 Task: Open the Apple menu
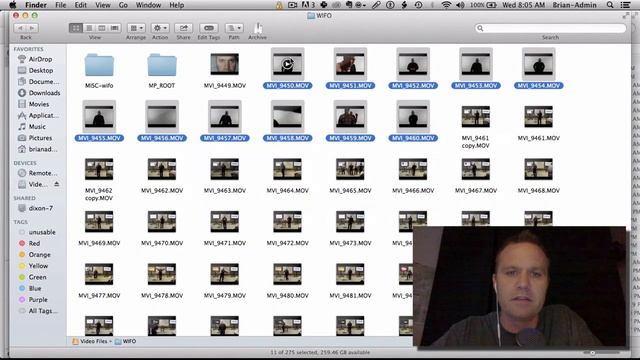tap(12, 5)
